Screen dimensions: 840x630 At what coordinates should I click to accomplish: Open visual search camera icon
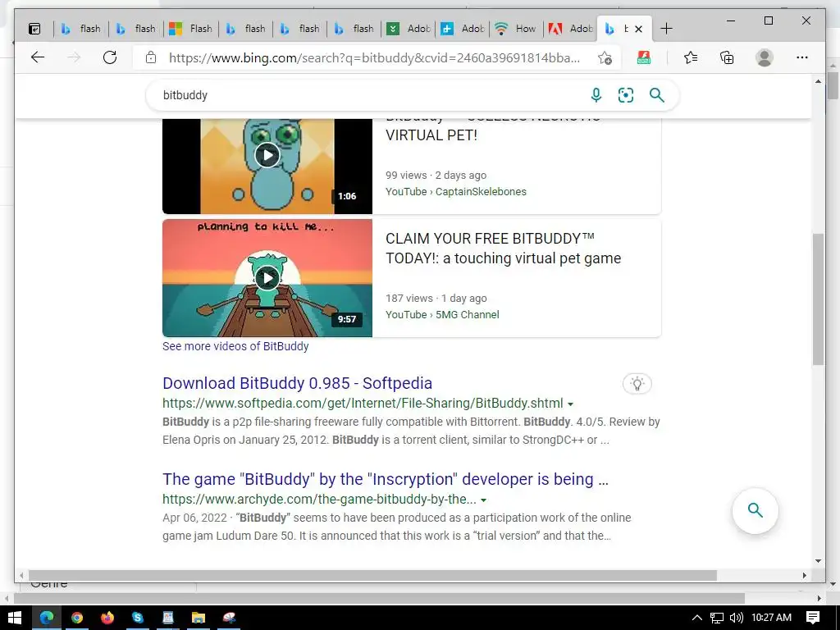626,95
